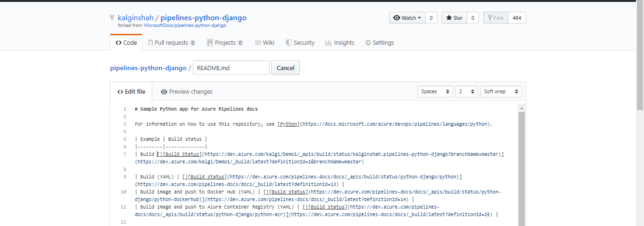
Task: Click pipelines-python-django breadcrumb link
Action: click(148, 68)
